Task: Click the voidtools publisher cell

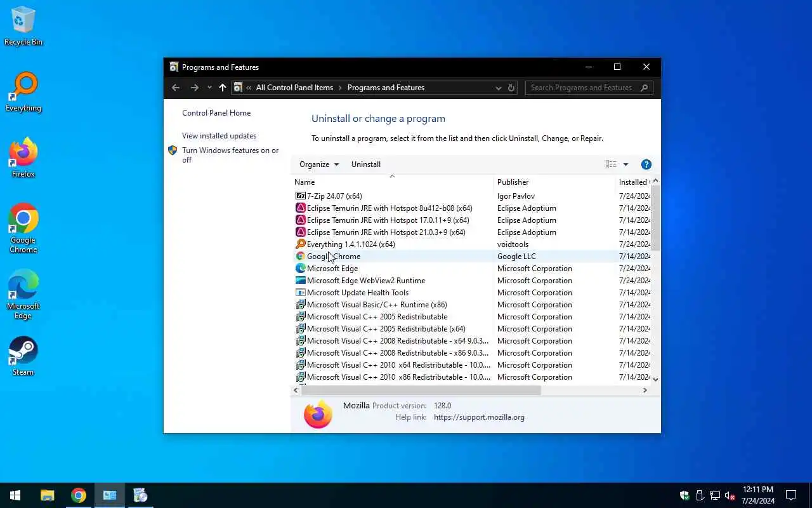Action: tap(513, 244)
